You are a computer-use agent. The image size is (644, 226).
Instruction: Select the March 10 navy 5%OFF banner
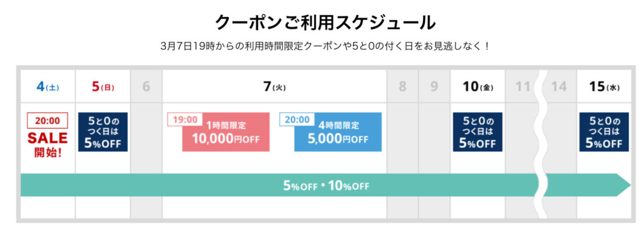point(478,132)
